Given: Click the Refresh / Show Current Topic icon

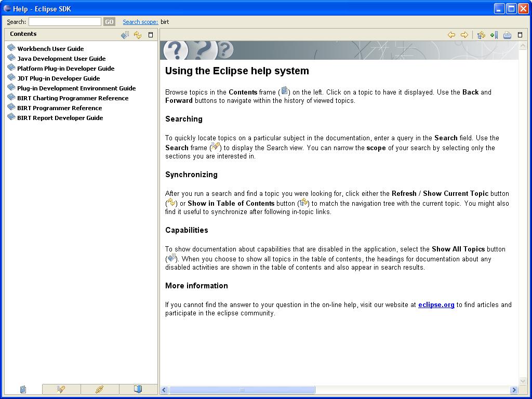Looking at the screenshot, I should [137, 35].
